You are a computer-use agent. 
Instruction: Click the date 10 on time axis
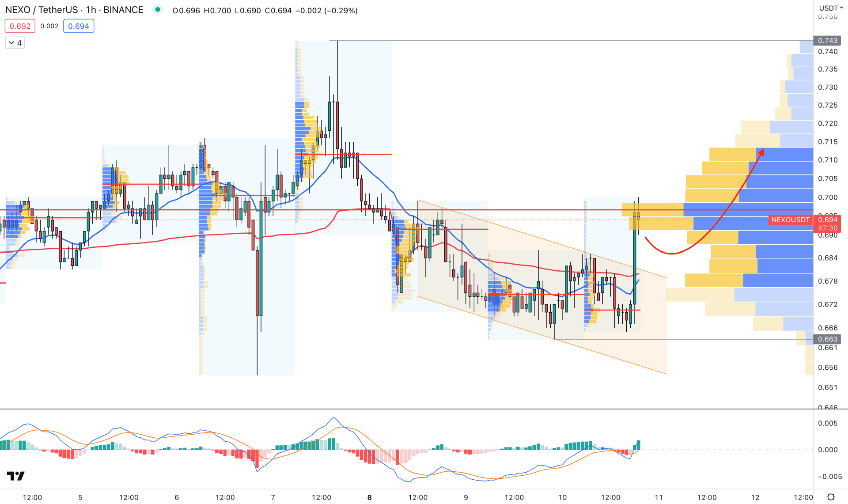pyautogui.click(x=562, y=497)
